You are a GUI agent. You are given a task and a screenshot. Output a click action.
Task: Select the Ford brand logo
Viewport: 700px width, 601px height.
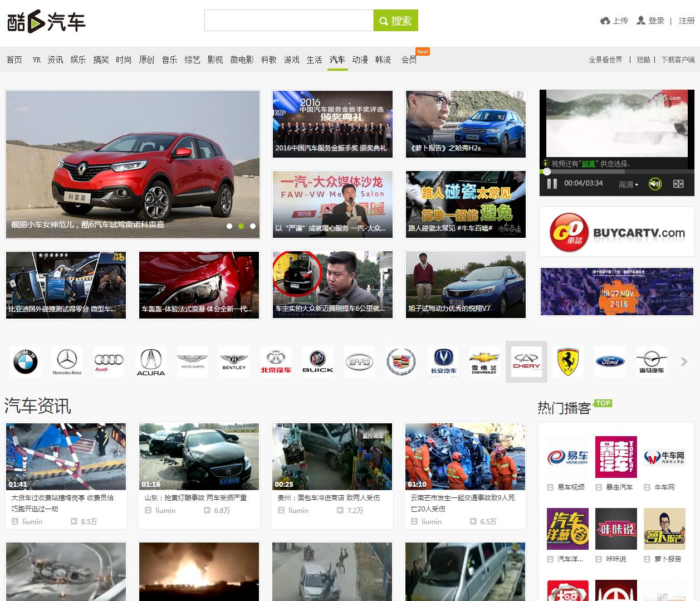point(610,361)
